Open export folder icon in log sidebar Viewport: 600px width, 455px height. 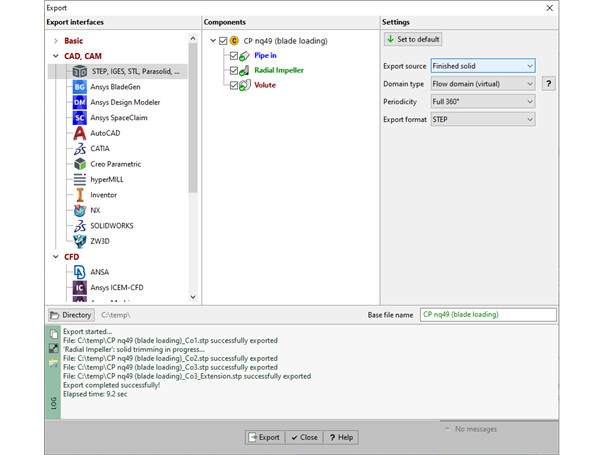point(54,363)
